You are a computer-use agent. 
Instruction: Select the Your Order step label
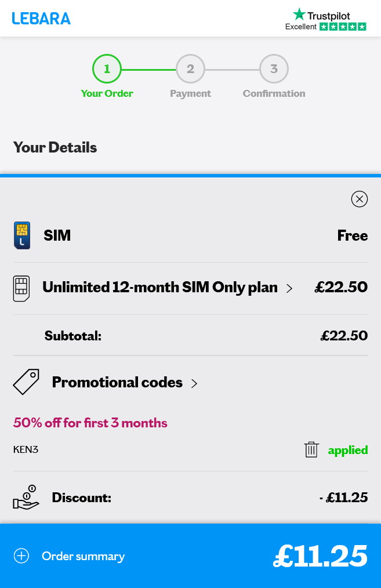(x=107, y=93)
